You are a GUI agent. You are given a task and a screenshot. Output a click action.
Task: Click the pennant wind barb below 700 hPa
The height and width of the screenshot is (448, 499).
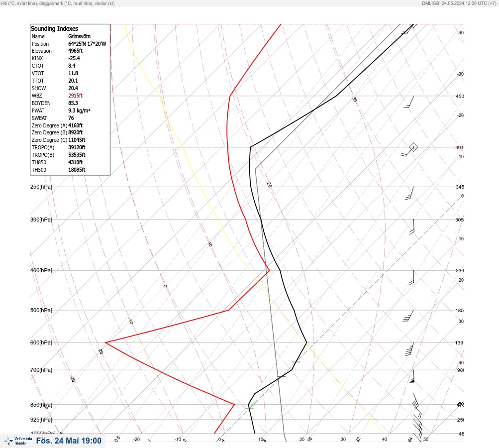[412, 376]
